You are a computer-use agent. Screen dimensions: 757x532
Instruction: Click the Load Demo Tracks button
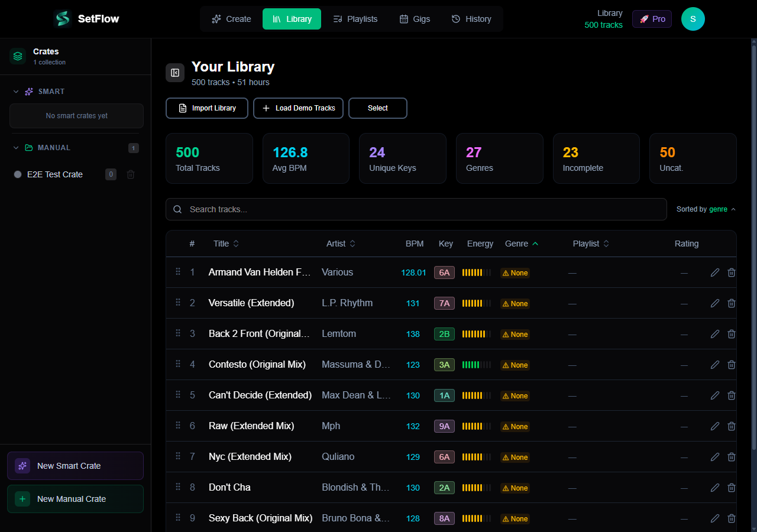298,108
